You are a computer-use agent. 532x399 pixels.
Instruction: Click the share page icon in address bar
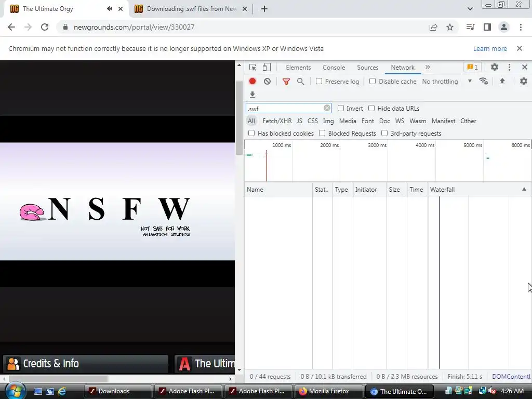(x=433, y=27)
